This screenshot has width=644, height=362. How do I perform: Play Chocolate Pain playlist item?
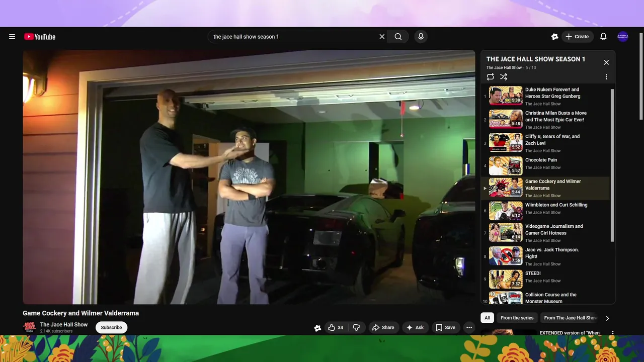pos(546,165)
